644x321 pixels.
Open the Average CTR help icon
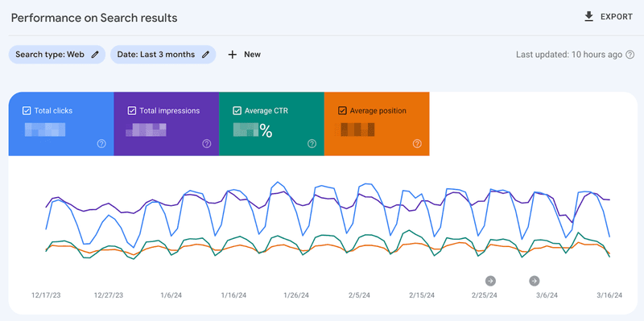click(x=312, y=144)
